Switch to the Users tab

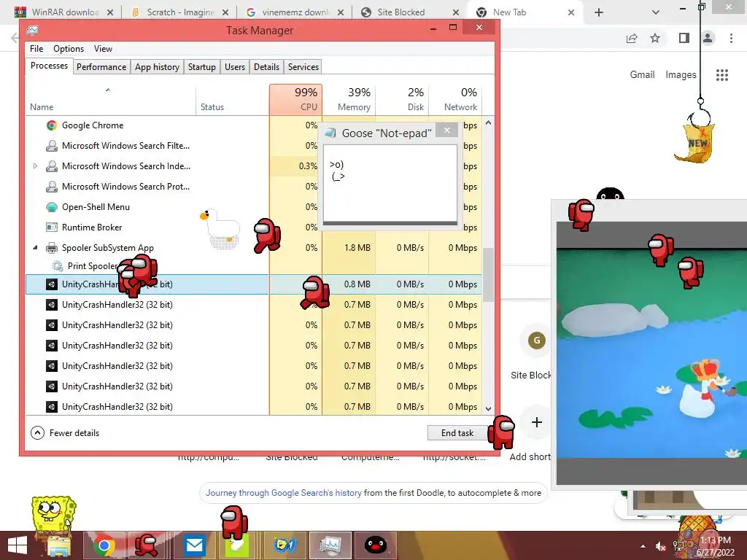coord(235,67)
